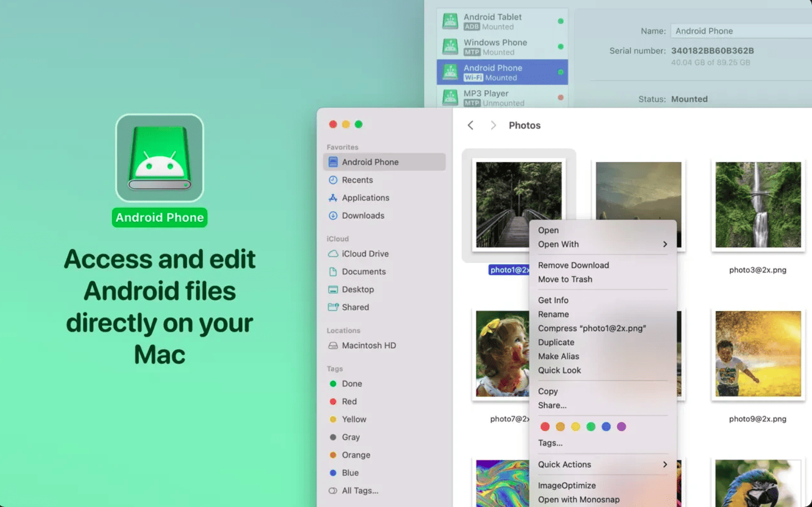Select the photo9@2x.png running boy thumbnail
The width and height of the screenshot is (812, 507).
click(758, 354)
